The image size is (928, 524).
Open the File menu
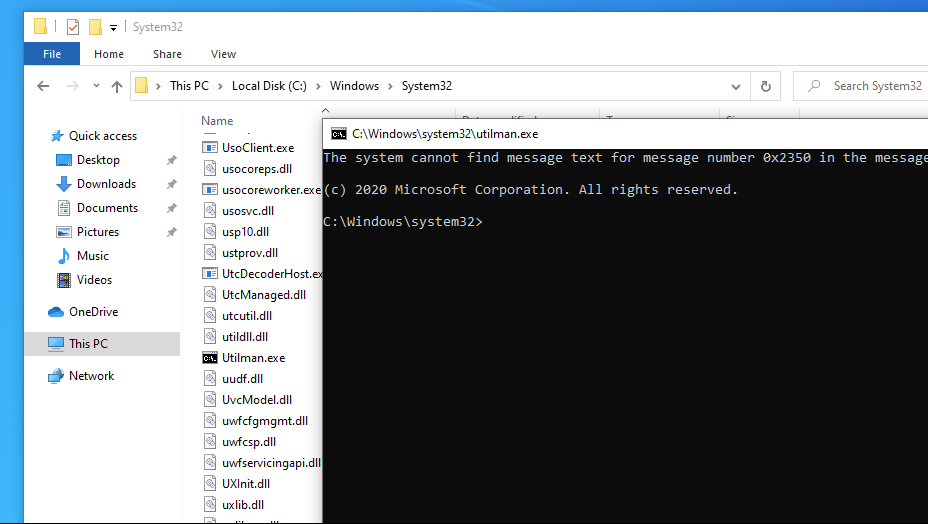coord(51,54)
